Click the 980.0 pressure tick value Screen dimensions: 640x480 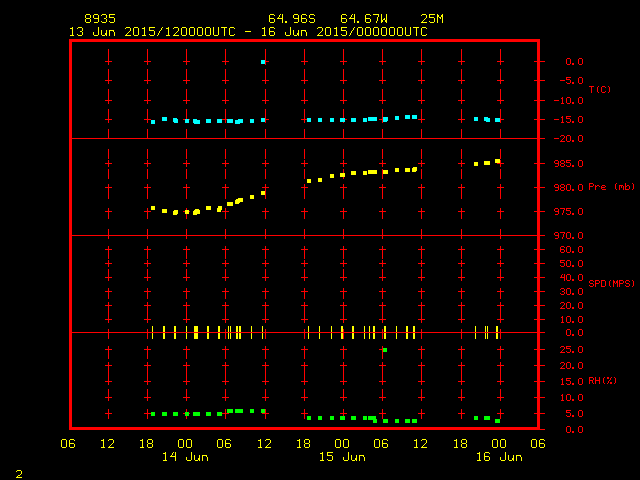pyautogui.click(x=569, y=188)
